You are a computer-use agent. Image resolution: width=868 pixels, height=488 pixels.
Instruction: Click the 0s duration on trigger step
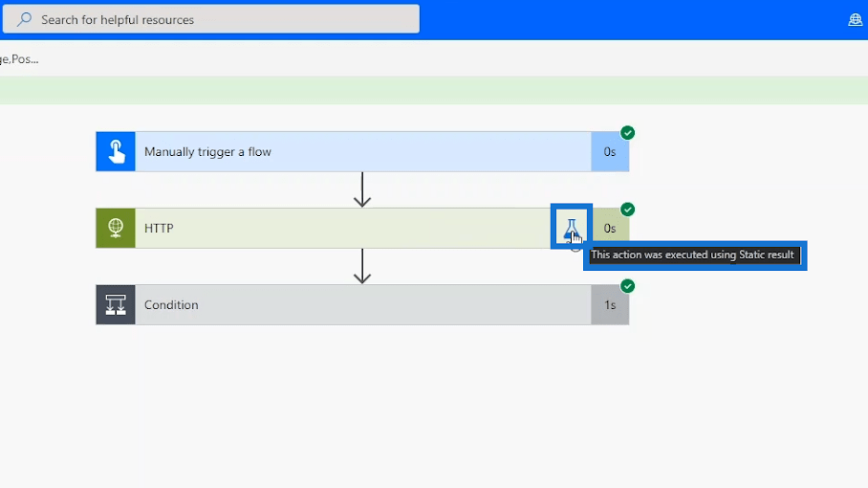click(x=610, y=152)
